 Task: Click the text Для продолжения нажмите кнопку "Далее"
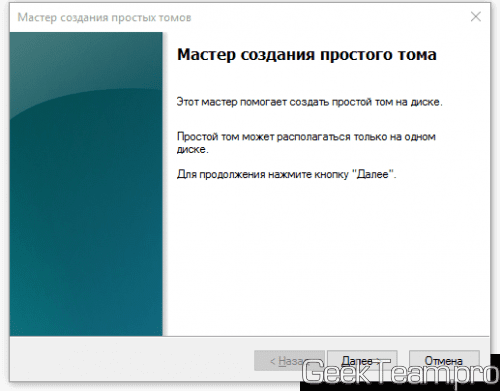287,174
